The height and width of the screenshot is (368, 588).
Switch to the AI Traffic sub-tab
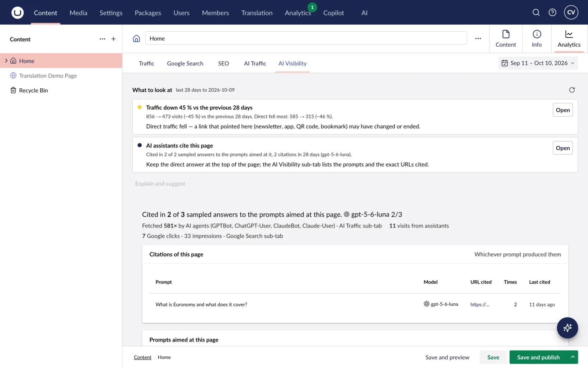point(255,63)
